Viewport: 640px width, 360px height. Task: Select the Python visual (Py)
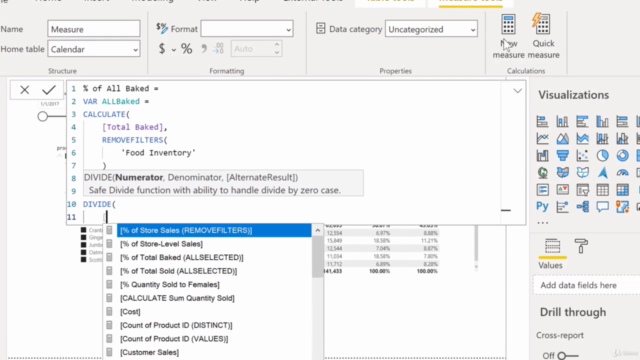point(542,207)
